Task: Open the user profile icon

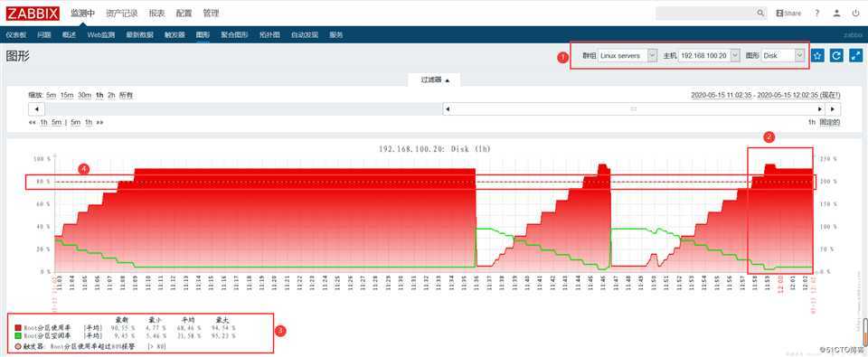Action: pos(837,14)
